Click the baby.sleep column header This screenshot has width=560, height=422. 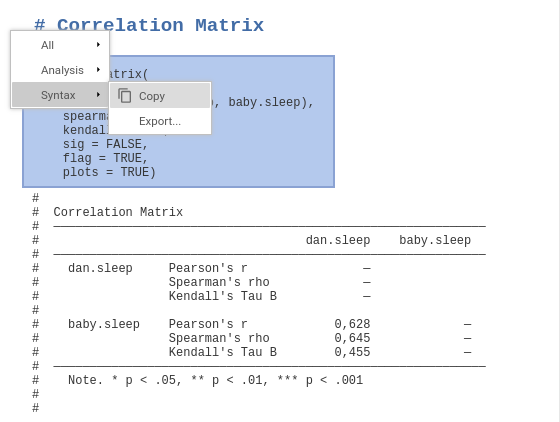point(435,240)
